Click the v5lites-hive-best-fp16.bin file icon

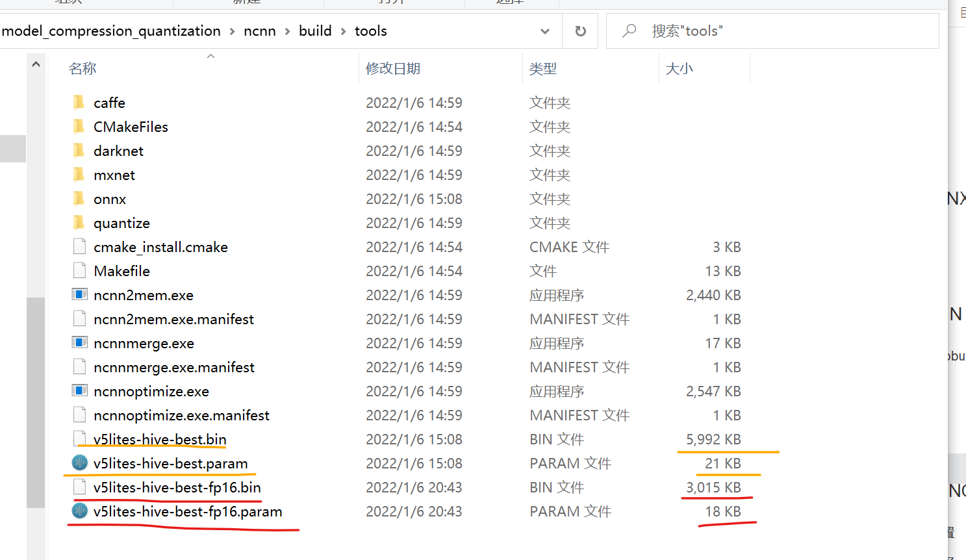point(79,487)
